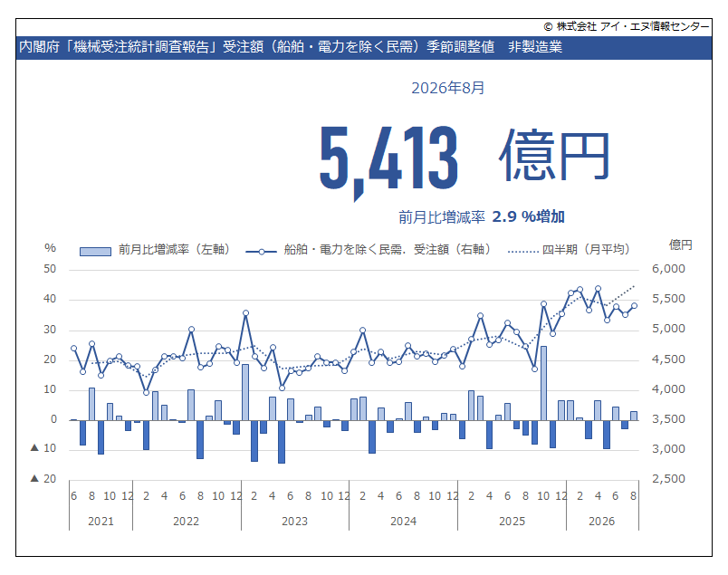Click the right axis value 4,500

pos(668,359)
